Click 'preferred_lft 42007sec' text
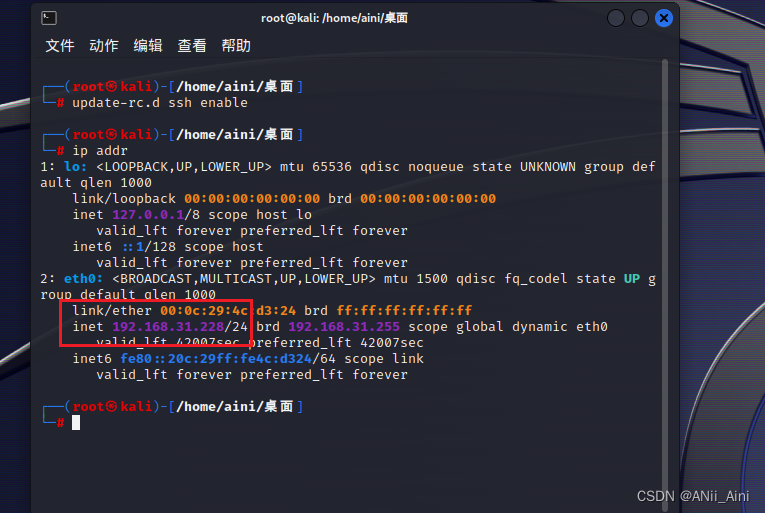 [336, 343]
